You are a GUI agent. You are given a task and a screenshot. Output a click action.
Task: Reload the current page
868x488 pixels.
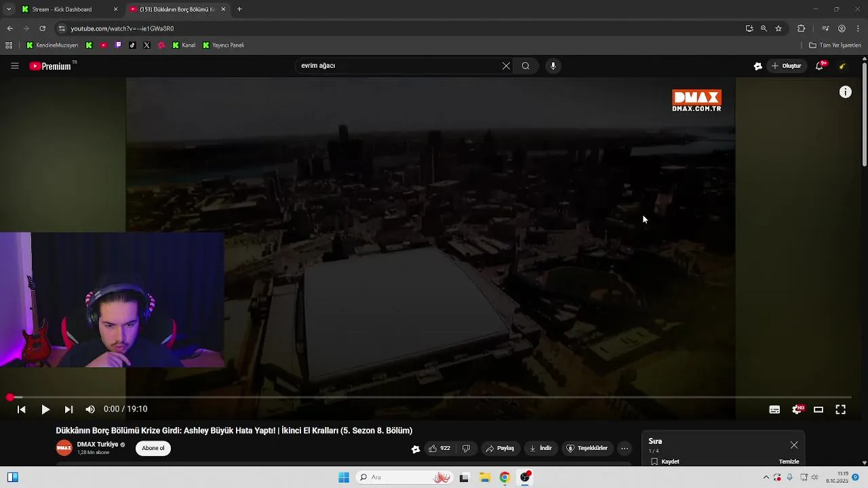[42, 28]
